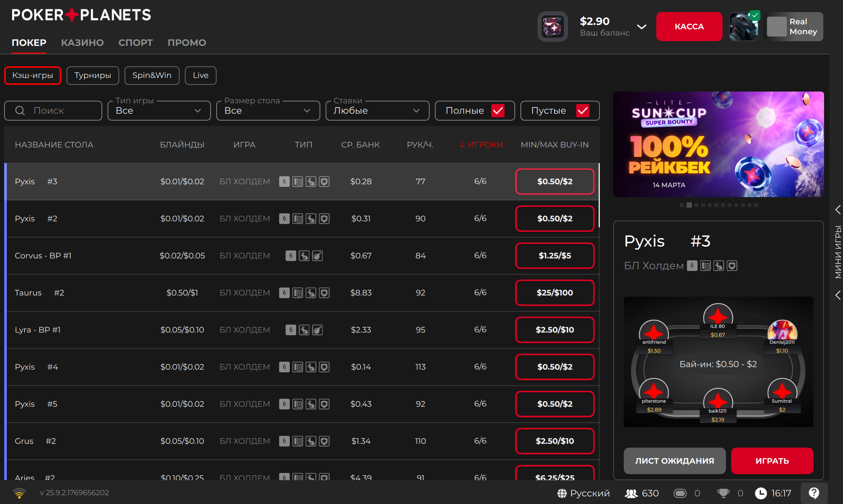Expand the Тип игры dropdown
This screenshot has width=843, height=504.
159,110
